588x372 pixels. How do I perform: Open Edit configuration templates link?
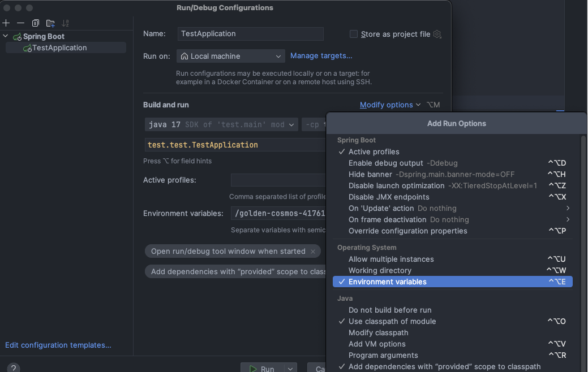point(58,345)
